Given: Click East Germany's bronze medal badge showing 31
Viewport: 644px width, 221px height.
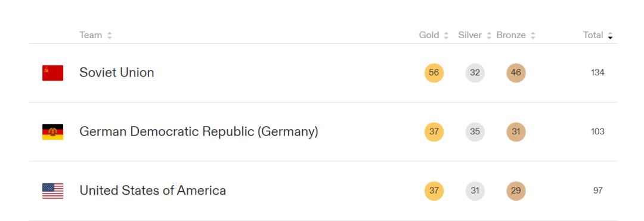Looking at the screenshot, I should (516, 131).
